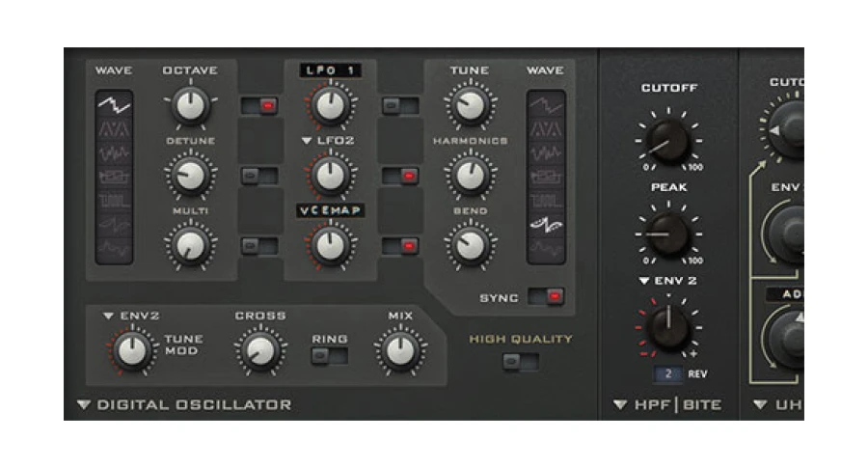868x468 pixels.
Task: Open the ENV2 tune mod source menu
Action: (x=108, y=316)
